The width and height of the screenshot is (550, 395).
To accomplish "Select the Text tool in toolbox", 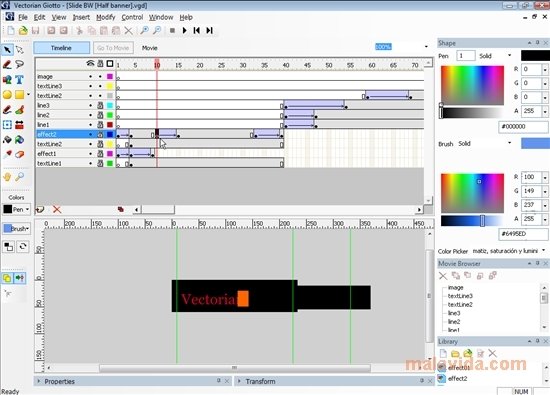I will tap(19, 80).
